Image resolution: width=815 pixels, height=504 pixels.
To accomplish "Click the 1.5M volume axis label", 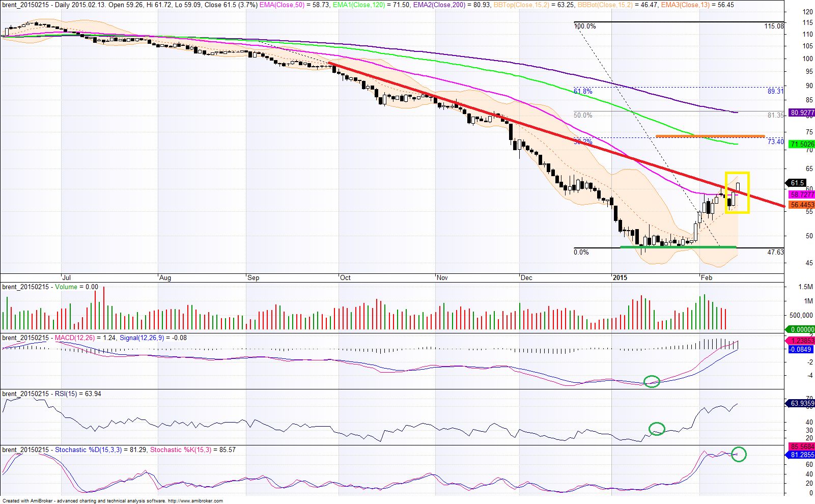I will click(807, 287).
